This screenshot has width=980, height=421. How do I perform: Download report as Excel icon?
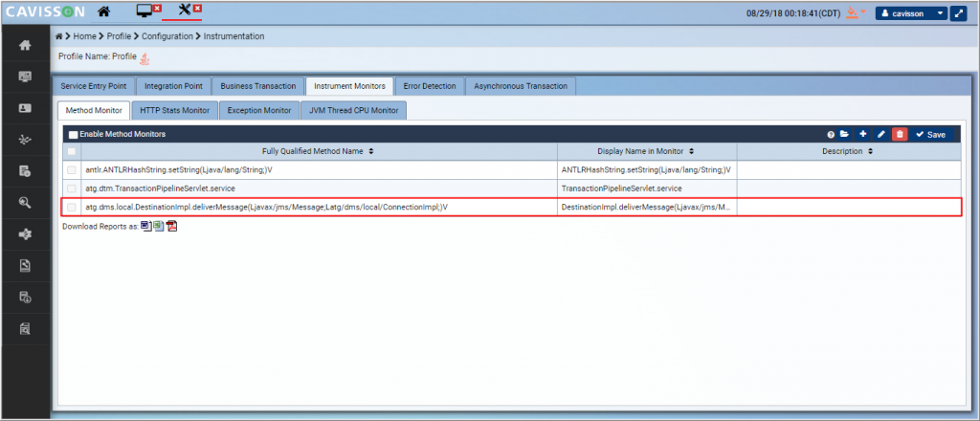[159, 226]
